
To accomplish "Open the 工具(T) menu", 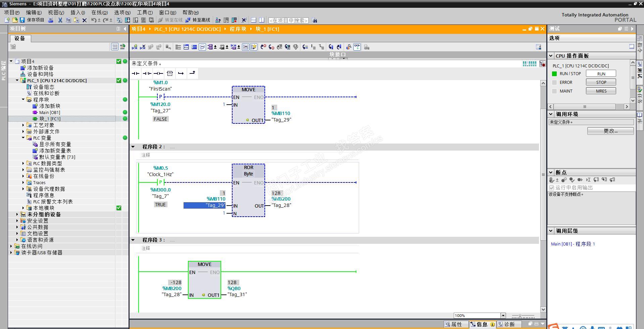I will point(145,12).
